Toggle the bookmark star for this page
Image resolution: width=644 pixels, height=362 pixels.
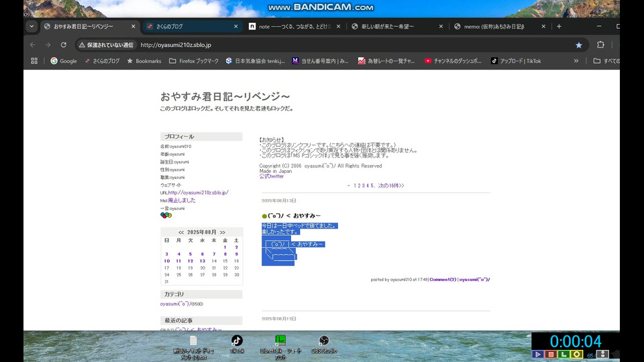579,45
